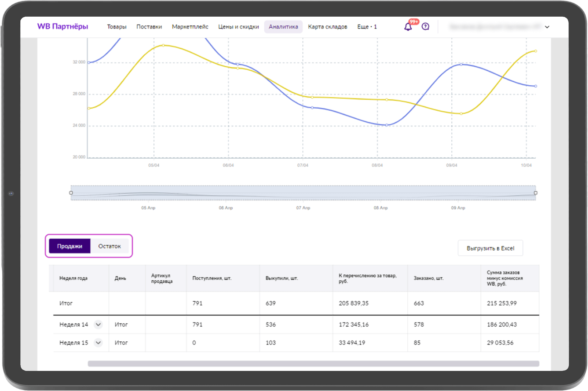Click the left handle of chart range slider
Screen dimensions: 588x391
[71, 193]
